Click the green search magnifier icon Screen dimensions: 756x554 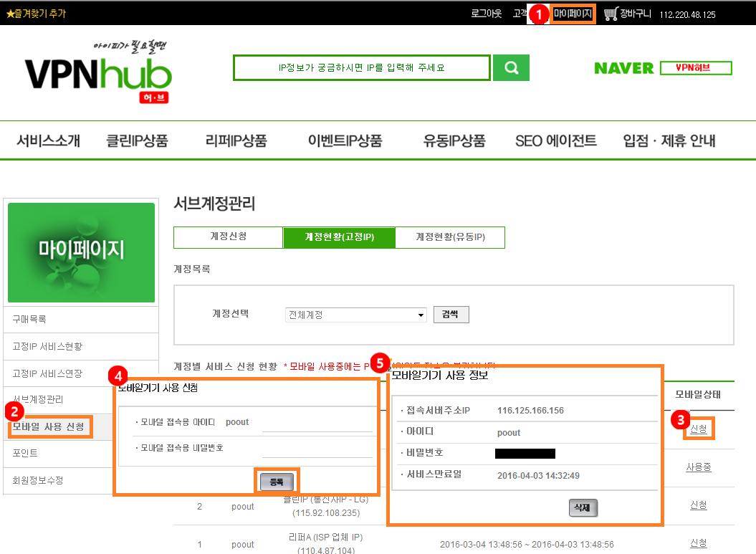tap(511, 68)
